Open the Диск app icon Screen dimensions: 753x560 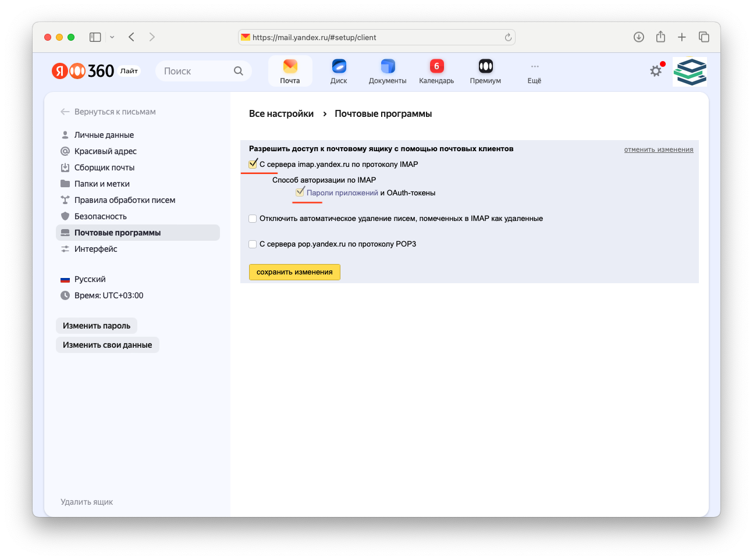tap(338, 70)
